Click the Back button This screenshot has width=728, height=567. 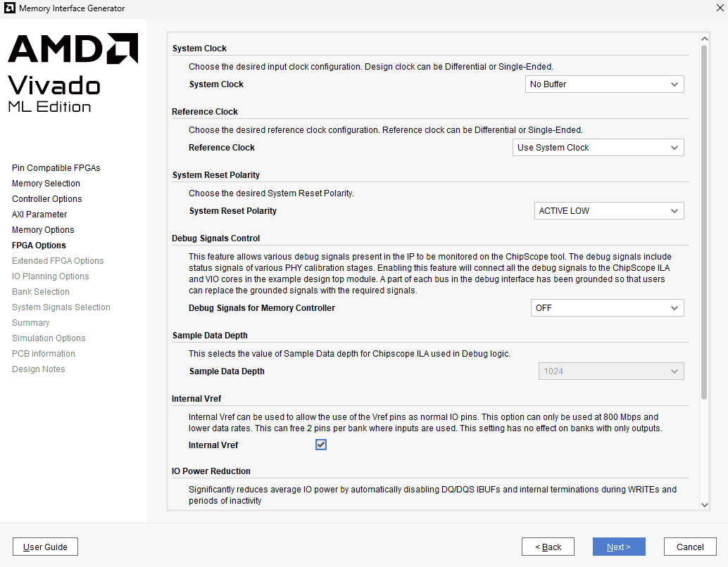tap(548, 547)
